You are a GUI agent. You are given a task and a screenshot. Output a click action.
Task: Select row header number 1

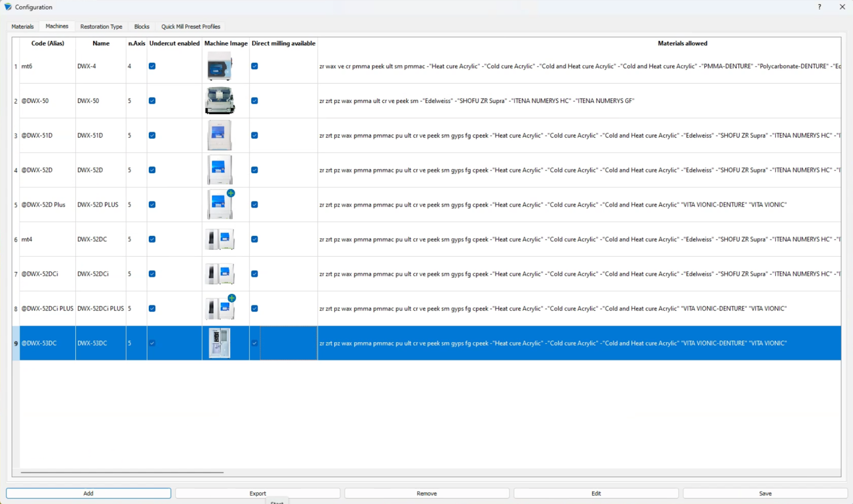[x=15, y=66]
